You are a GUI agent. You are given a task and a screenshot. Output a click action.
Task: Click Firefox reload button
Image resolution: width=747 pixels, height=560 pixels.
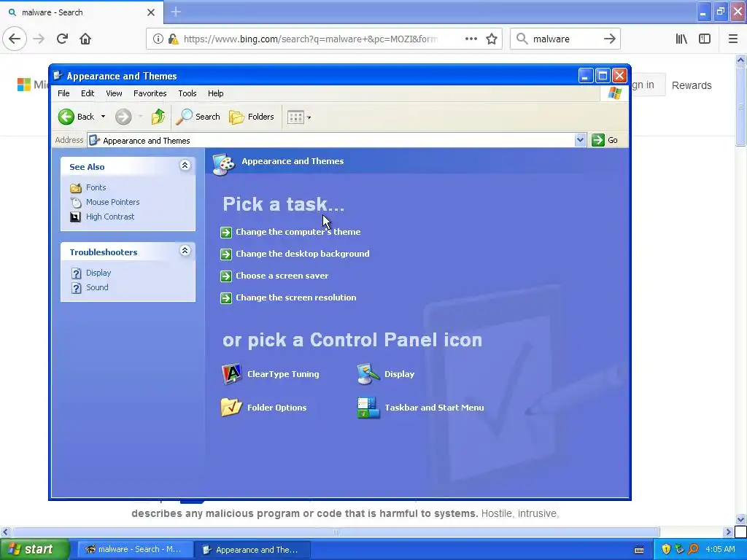pos(62,39)
